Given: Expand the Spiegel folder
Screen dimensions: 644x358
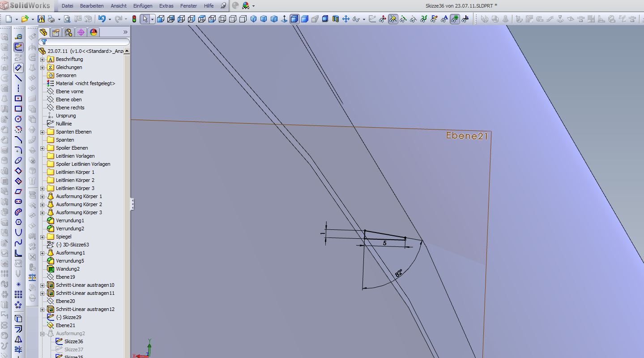Looking at the screenshot, I should click(x=43, y=237).
